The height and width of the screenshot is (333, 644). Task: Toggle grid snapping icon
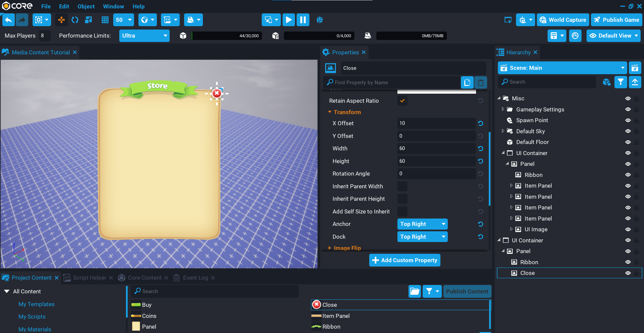pos(105,20)
